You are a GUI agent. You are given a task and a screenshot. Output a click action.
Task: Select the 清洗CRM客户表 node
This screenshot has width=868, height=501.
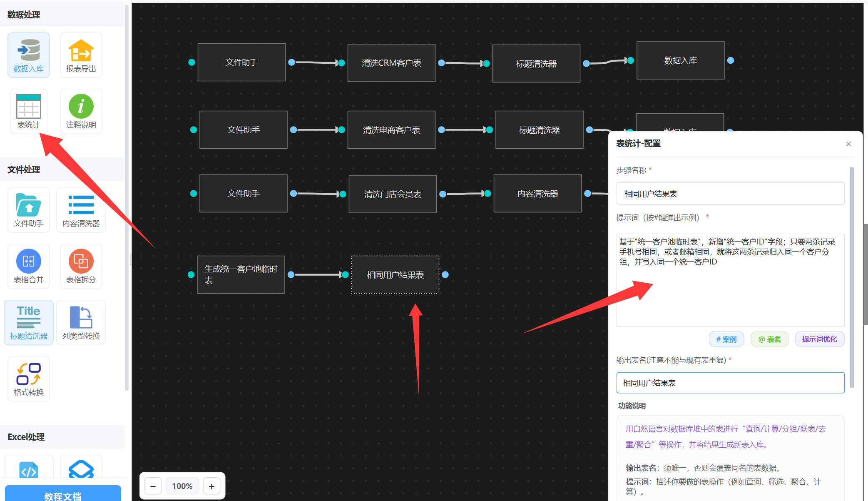point(391,63)
